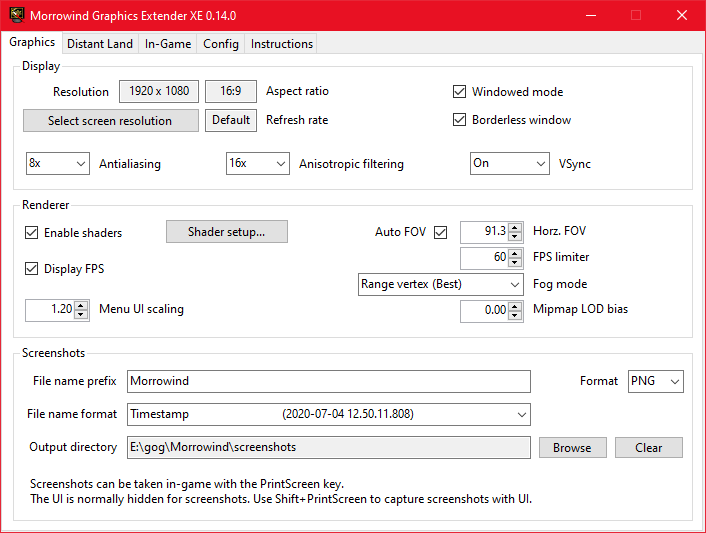706x533 pixels.
Task: Open the Antialiasing 8x dropdown
Action: pyautogui.click(x=58, y=163)
